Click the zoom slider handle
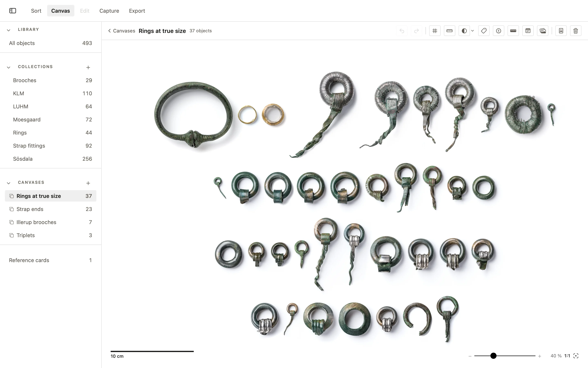Image resolution: width=588 pixels, height=368 pixels. coord(493,356)
